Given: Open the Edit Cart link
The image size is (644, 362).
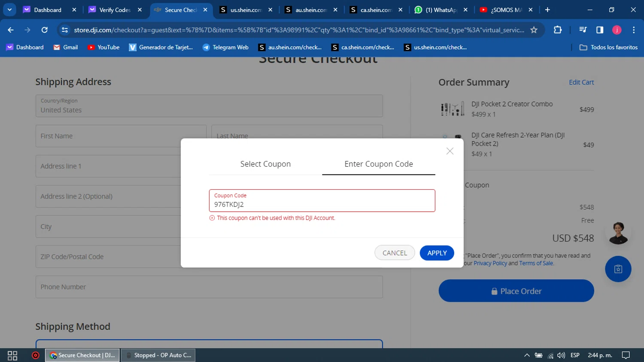Looking at the screenshot, I should [581, 82].
